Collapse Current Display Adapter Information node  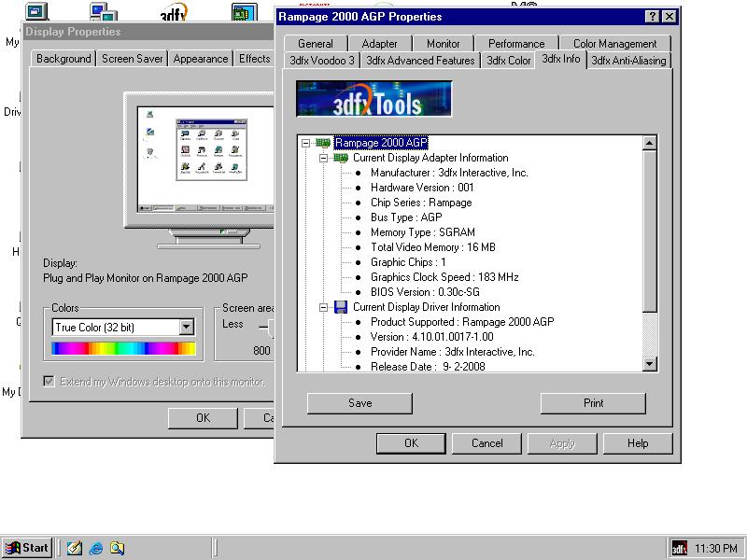pos(324,158)
